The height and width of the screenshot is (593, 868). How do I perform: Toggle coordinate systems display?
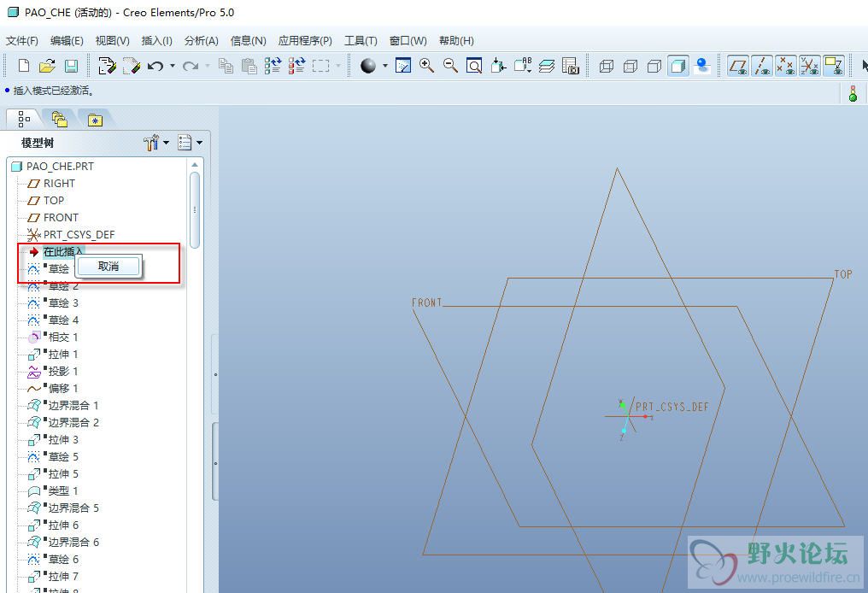click(x=809, y=66)
